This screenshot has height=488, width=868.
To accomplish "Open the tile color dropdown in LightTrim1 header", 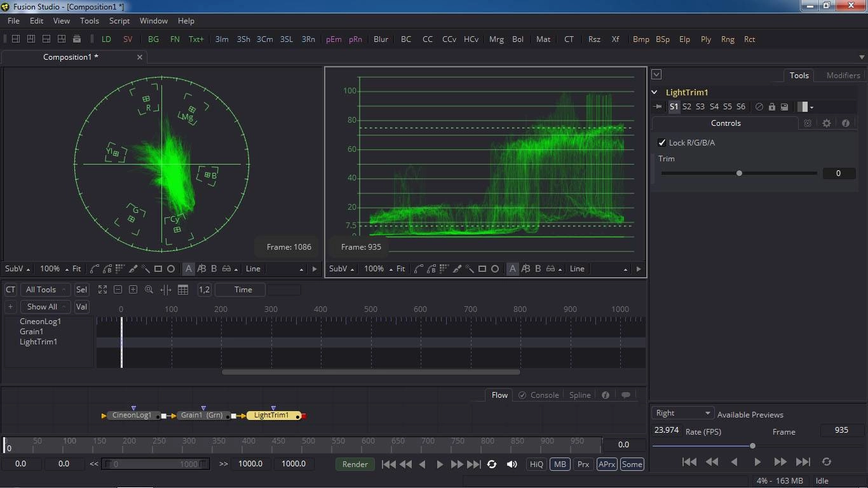I will tap(805, 107).
